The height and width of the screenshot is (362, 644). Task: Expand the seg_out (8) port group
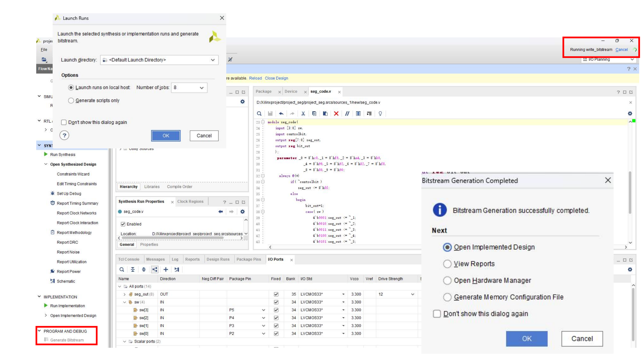124,294
